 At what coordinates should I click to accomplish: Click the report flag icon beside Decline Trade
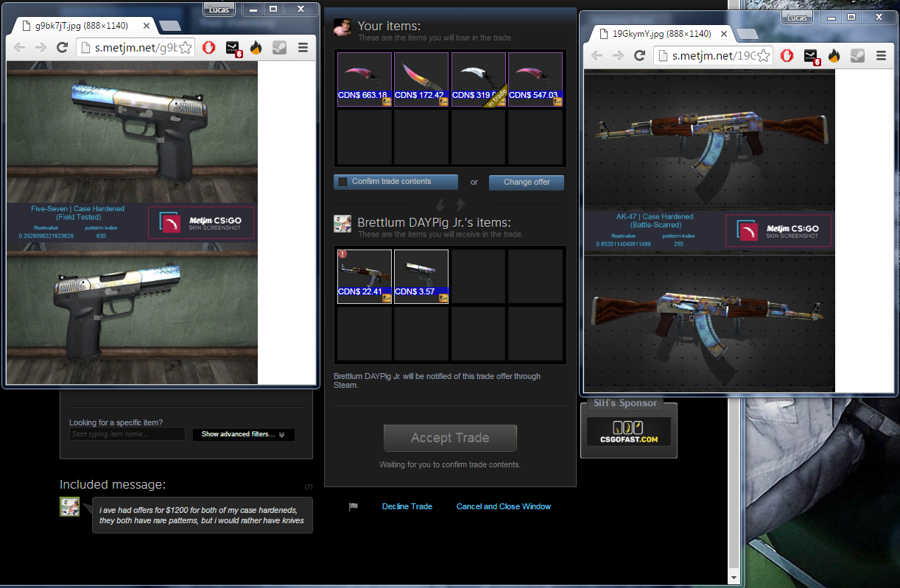click(x=353, y=506)
